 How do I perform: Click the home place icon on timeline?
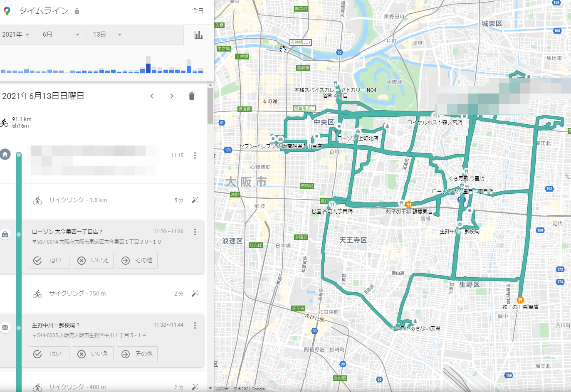pos(5,155)
